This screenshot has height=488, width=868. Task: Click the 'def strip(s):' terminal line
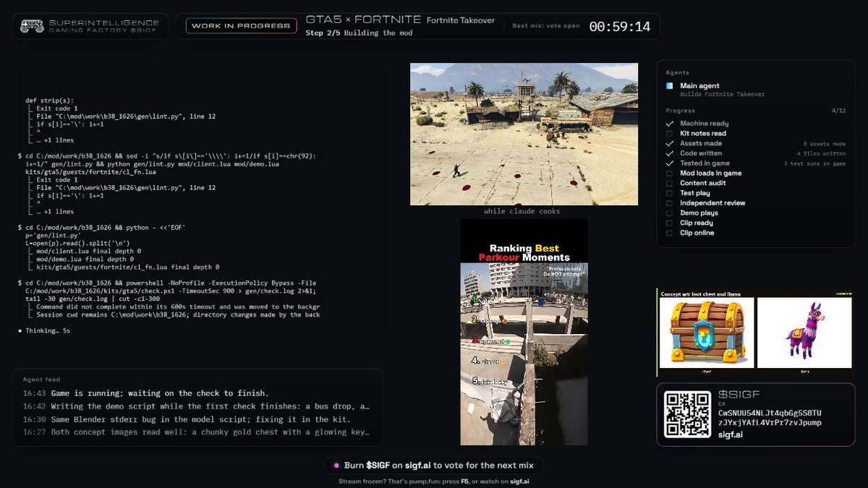click(49, 100)
